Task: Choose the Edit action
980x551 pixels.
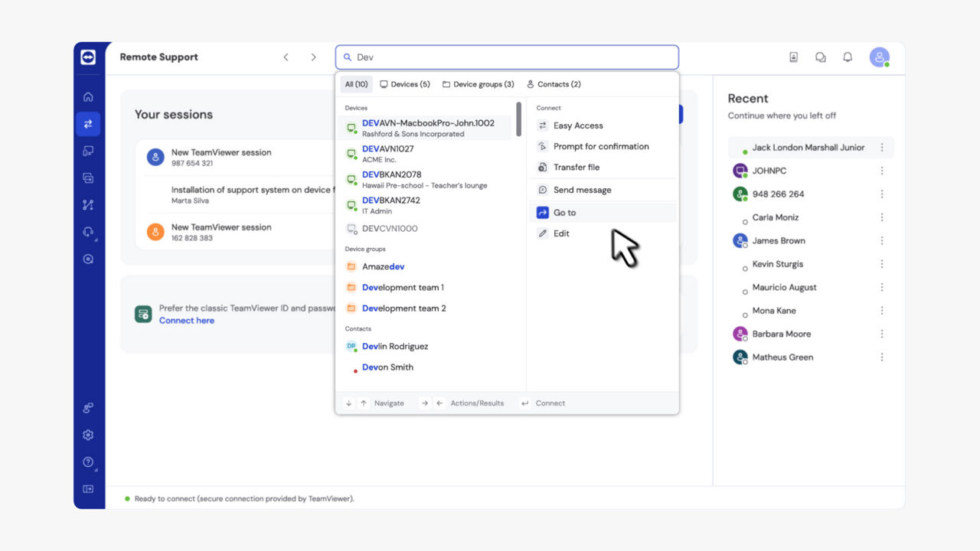Action: 603,233
